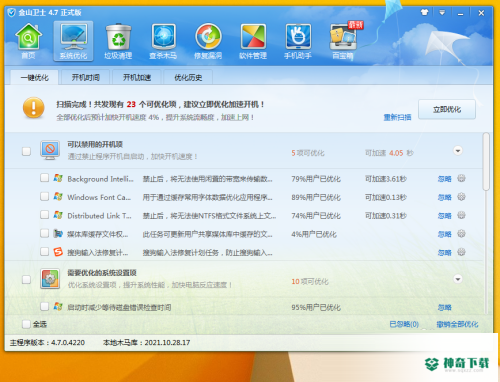Click the 撤销全部优化 link
The image size is (500, 382).
pyautogui.click(x=457, y=324)
